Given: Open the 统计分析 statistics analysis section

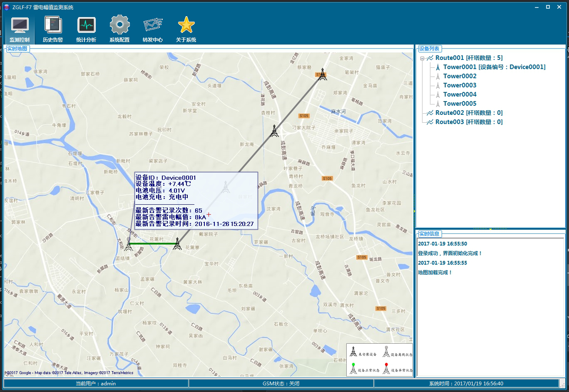Looking at the screenshot, I should 86,30.
